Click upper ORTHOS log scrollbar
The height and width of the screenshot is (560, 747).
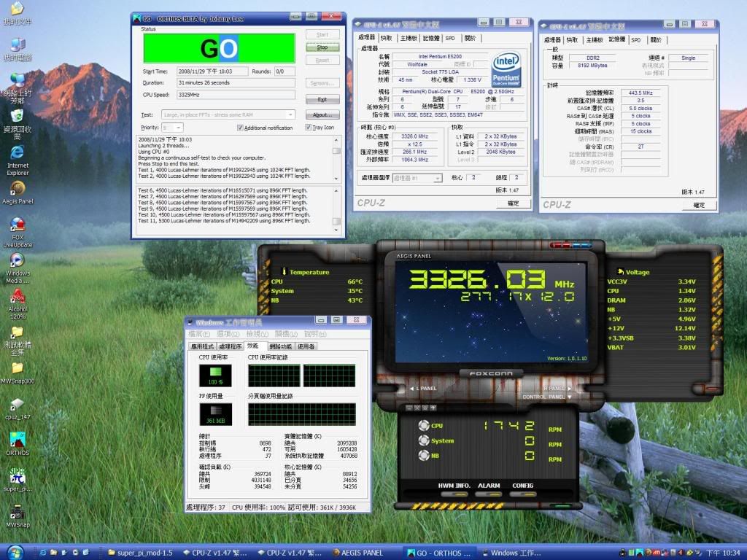(336, 160)
